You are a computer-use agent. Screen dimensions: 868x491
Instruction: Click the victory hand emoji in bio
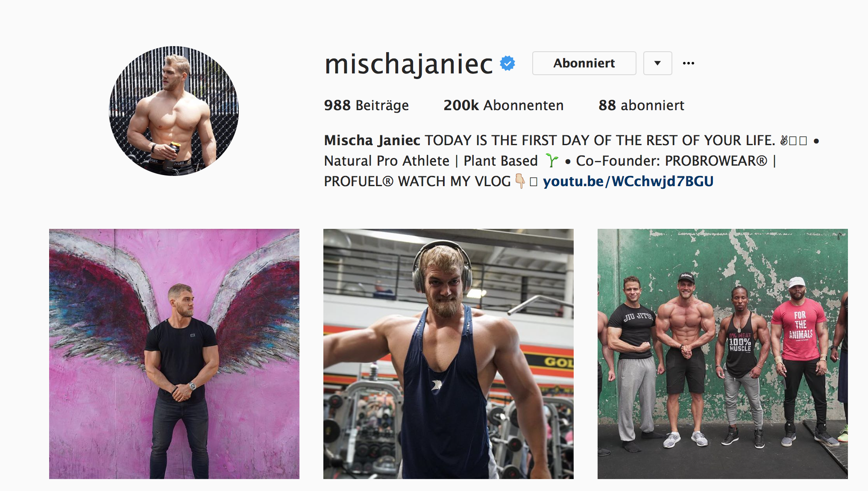coord(784,140)
